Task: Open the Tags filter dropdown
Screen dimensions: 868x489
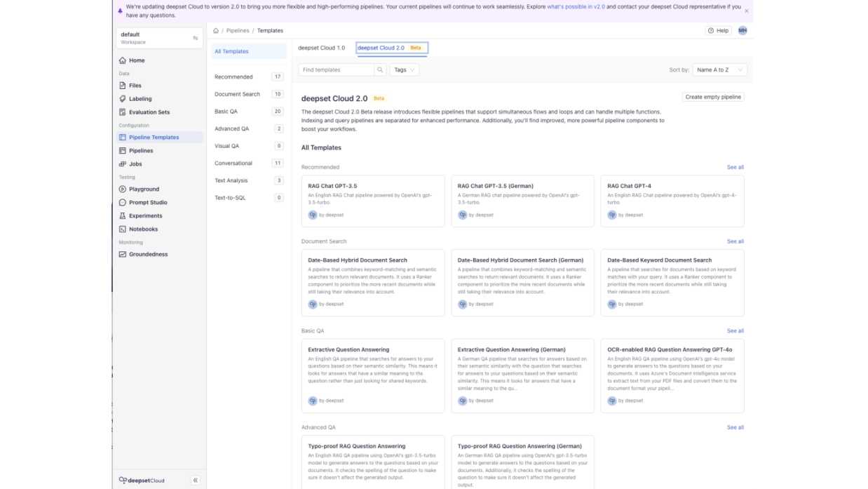Action: (x=404, y=70)
